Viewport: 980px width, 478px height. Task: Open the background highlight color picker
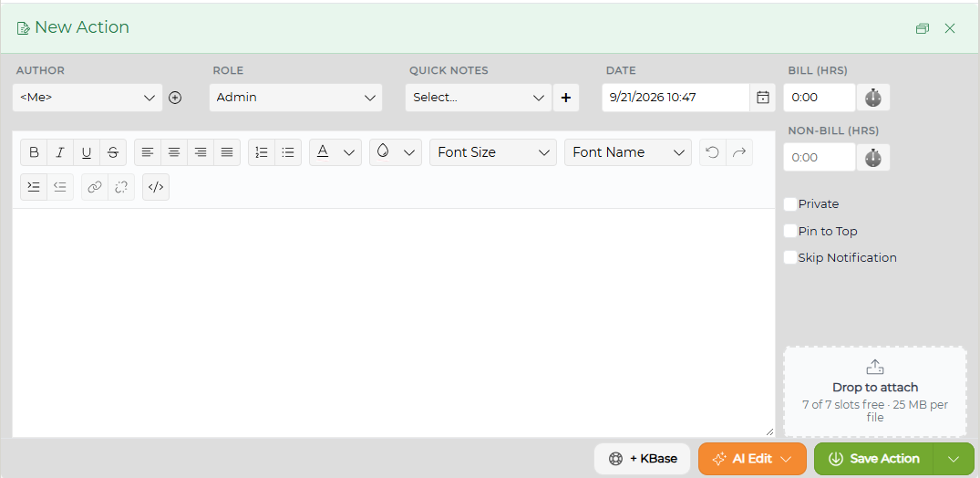(x=396, y=152)
